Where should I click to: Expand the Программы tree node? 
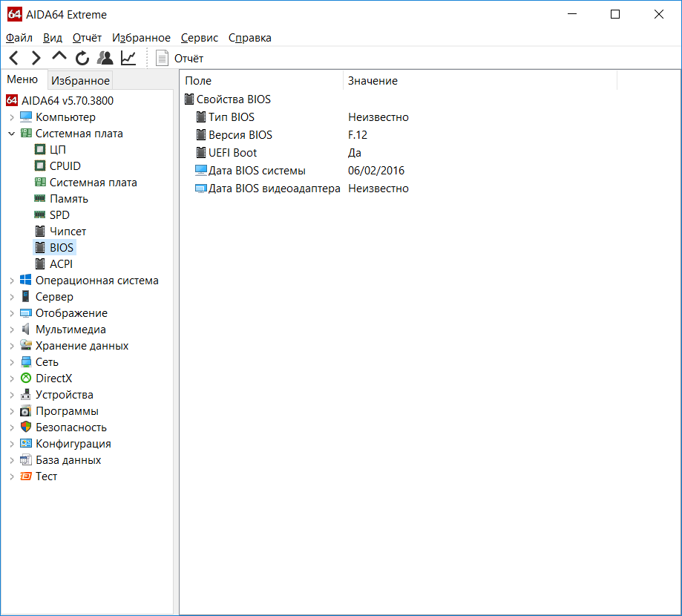pyautogui.click(x=12, y=411)
